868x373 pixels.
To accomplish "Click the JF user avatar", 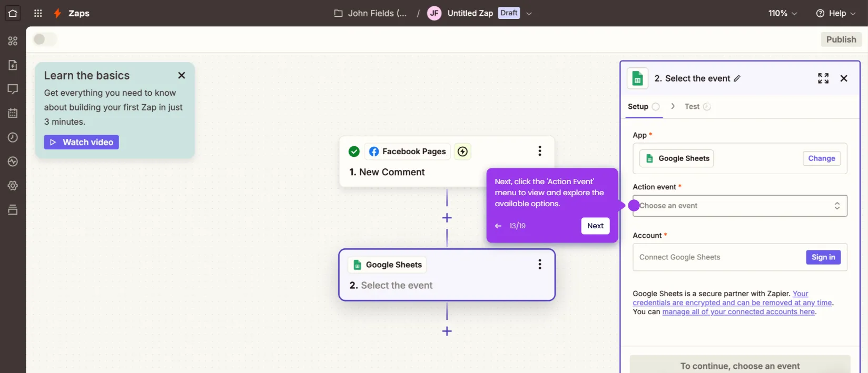I will [434, 13].
